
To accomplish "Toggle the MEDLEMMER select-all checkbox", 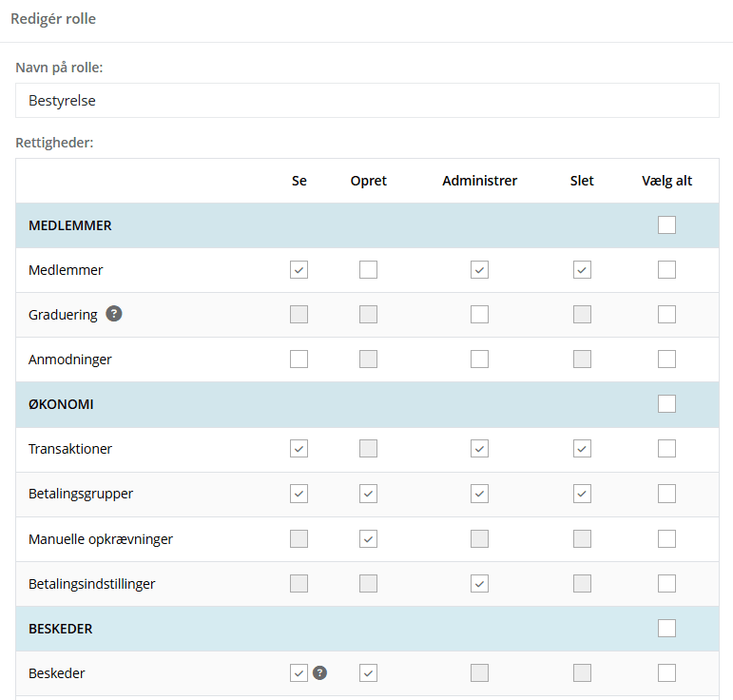I will coord(666,224).
